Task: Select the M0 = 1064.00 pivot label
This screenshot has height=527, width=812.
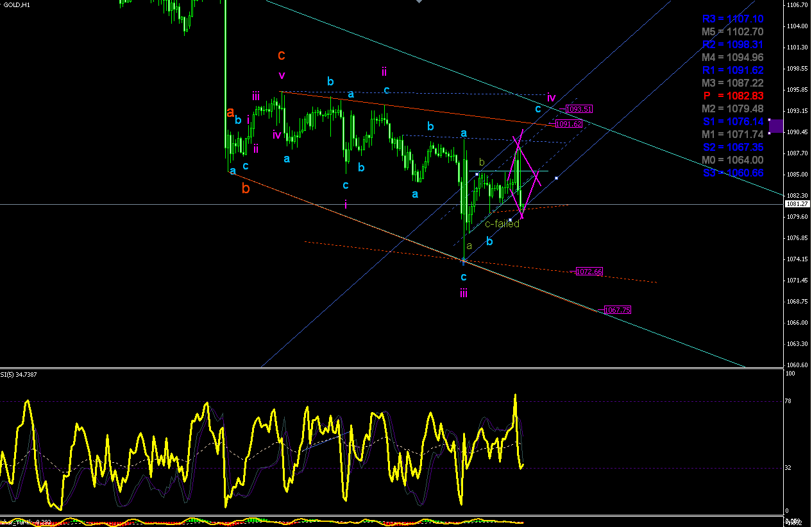Action: pyautogui.click(x=732, y=160)
